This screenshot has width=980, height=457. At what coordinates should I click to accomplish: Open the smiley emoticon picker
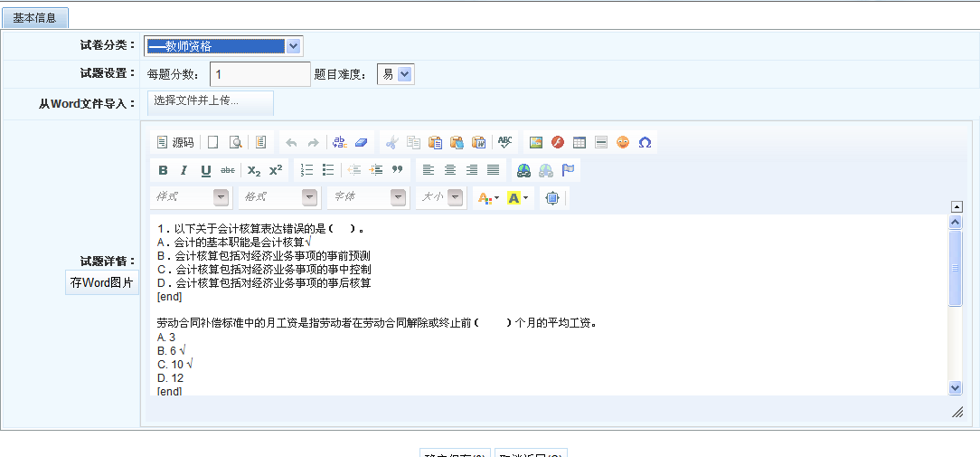tap(623, 143)
